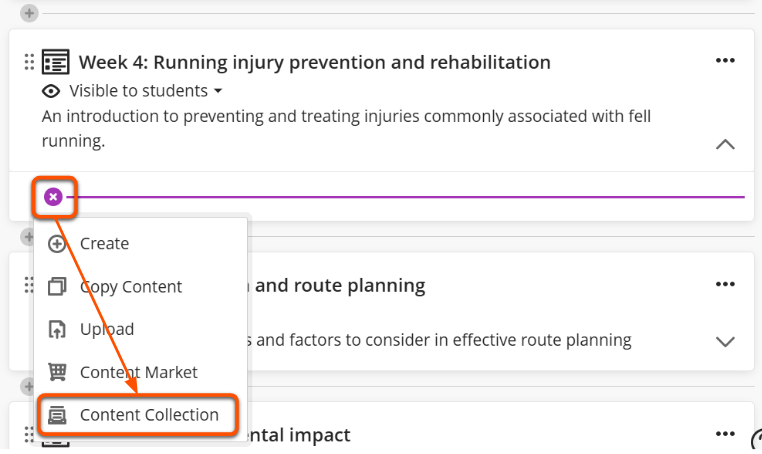This screenshot has width=762, height=454.
Task: Choose Content Collection from the menu
Action: tap(148, 414)
